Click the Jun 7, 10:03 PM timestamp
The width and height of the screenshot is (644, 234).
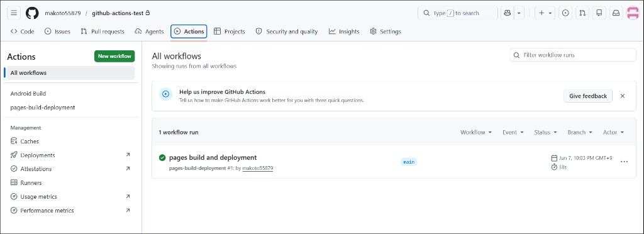tap(586, 158)
